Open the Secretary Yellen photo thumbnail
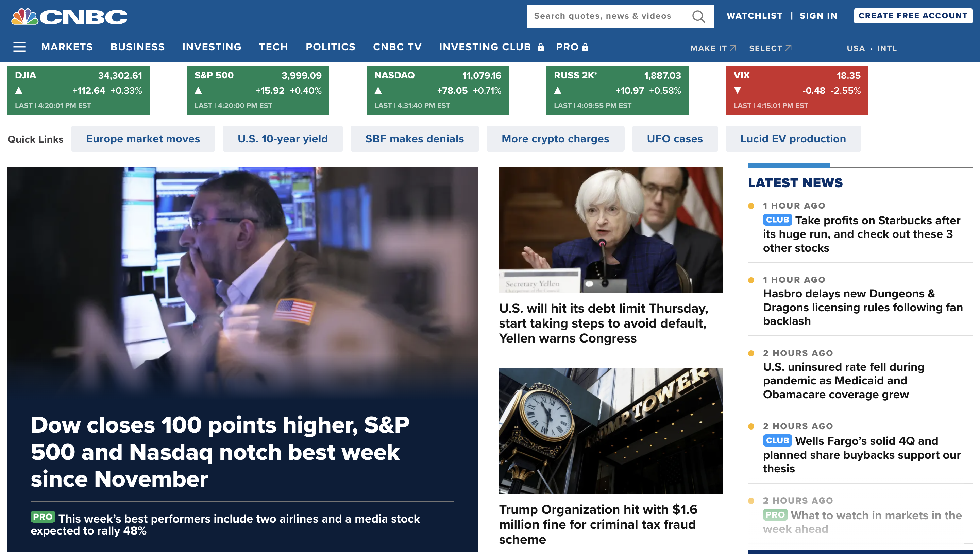 (611, 230)
